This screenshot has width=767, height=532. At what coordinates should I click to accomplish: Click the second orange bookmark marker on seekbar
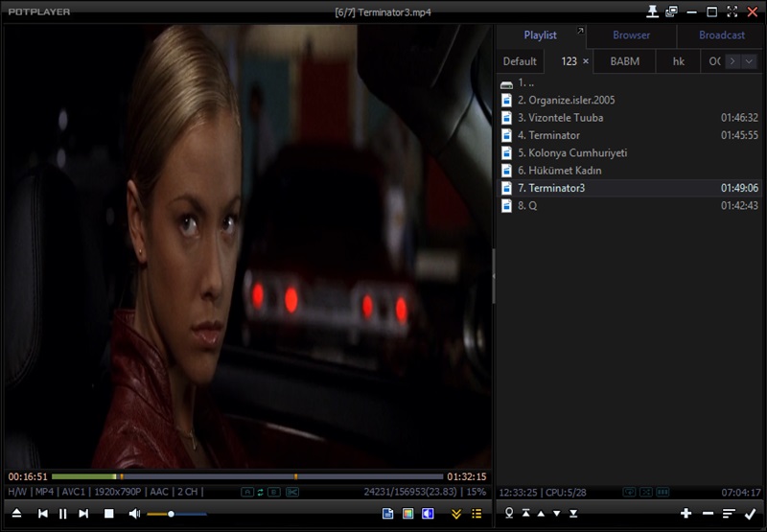pos(295,476)
